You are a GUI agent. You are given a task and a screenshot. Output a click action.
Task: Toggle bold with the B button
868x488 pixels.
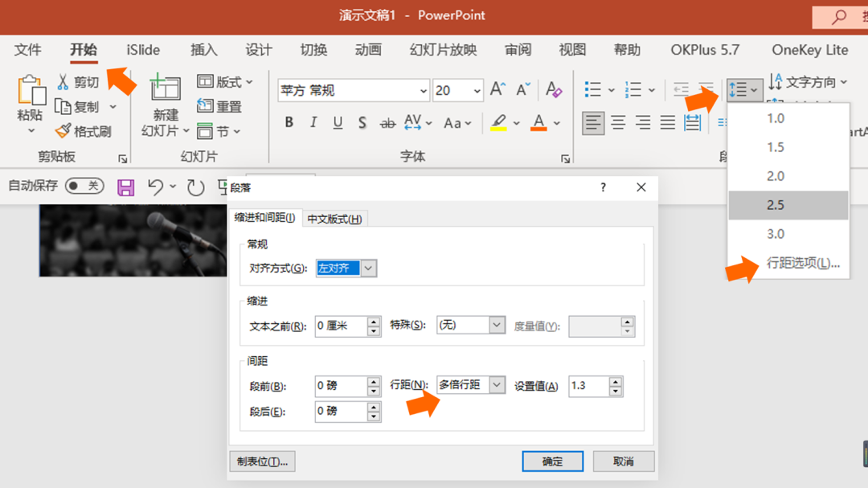[x=289, y=122]
